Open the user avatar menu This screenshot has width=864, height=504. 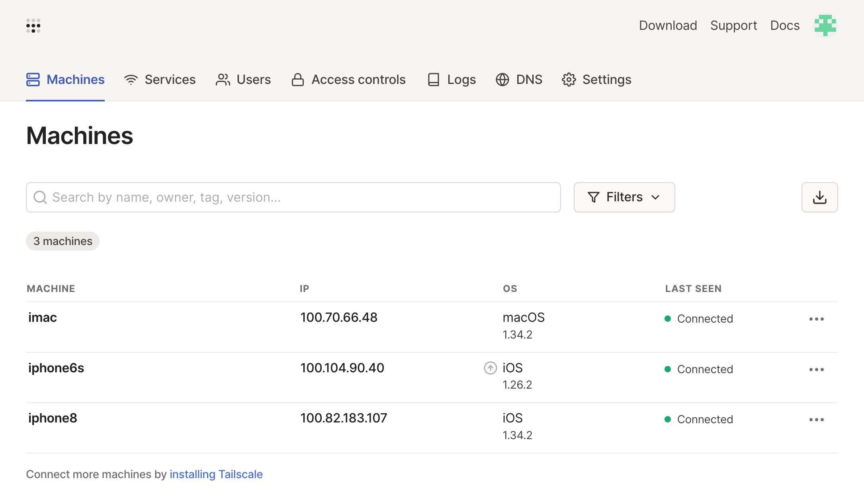pyautogui.click(x=825, y=25)
